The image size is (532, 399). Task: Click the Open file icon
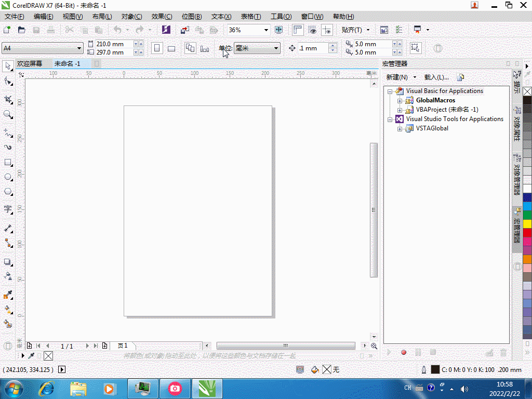pos(21,30)
